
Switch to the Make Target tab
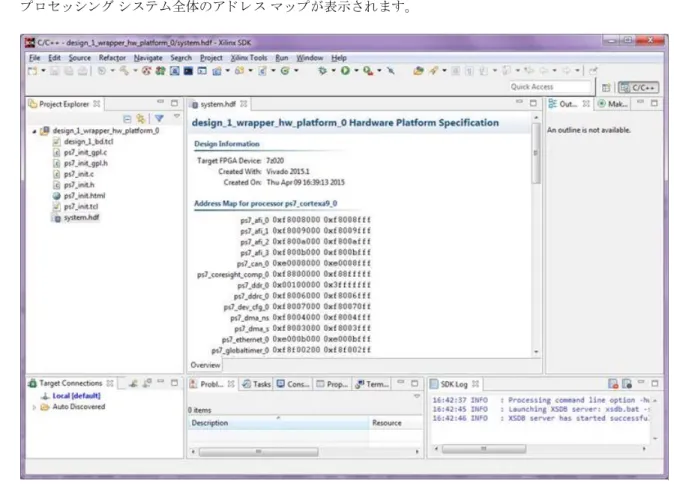click(x=613, y=104)
